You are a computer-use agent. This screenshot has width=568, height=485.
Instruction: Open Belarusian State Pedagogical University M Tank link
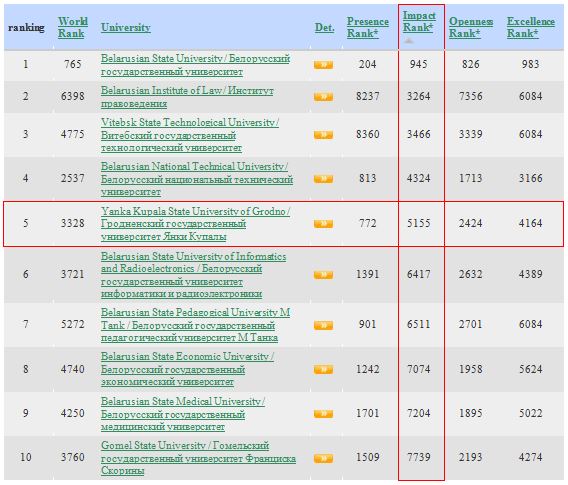pyautogui.click(x=195, y=325)
